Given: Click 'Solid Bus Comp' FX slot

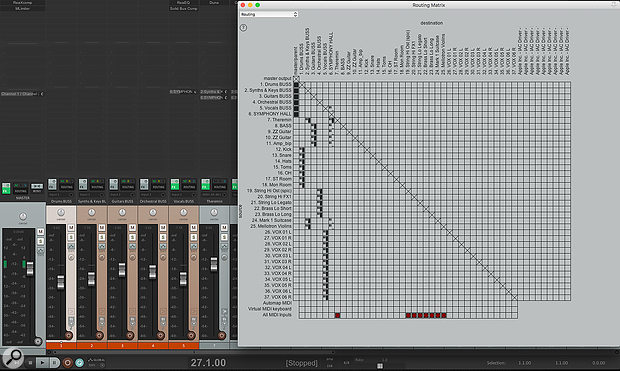Looking at the screenshot, I should point(183,8).
